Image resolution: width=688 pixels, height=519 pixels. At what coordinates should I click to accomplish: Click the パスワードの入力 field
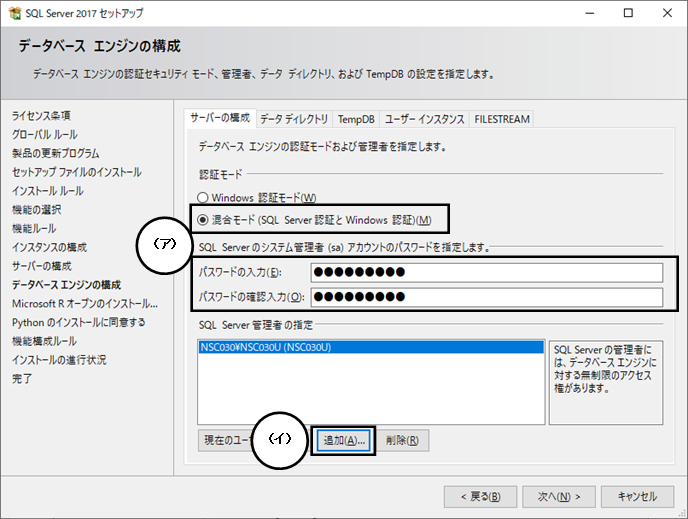tap(487, 272)
